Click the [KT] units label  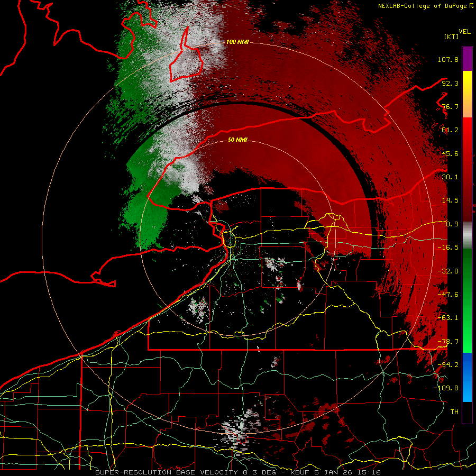pyautogui.click(x=452, y=36)
